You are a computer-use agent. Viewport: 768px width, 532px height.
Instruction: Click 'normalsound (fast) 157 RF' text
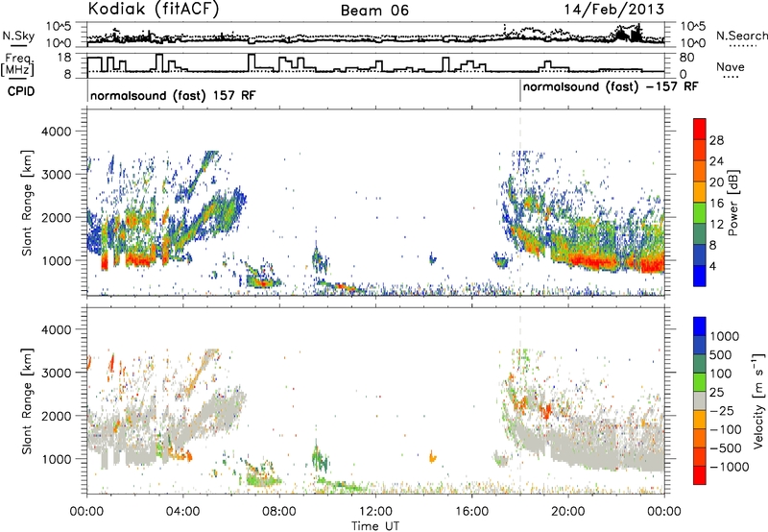pyautogui.click(x=173, y=95)
